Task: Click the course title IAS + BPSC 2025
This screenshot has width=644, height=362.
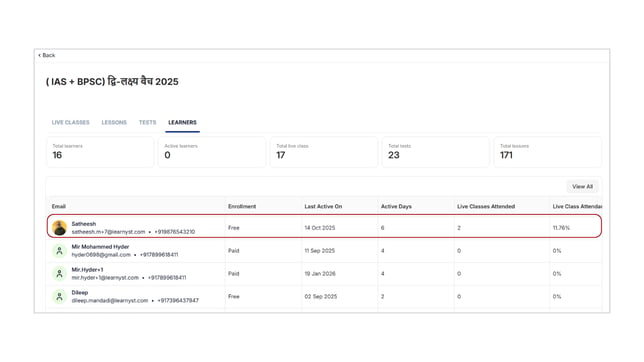Action: point(112,81)
